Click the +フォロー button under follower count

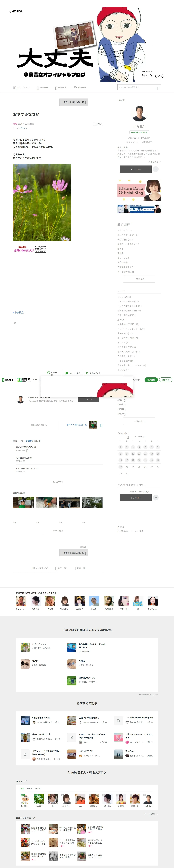(135, 498)
